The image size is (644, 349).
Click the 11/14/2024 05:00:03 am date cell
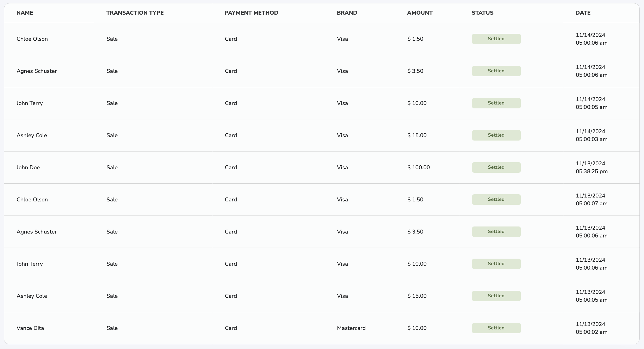[x=592, y=135]
